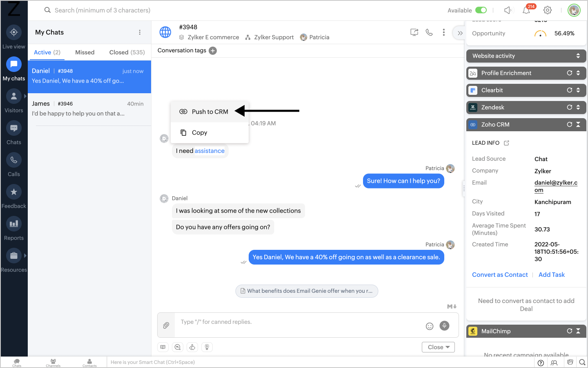The width and height of the screenshot is (588, 368).
Task: Refresh the Clearbit widget
Action: pyautogui.click(x=570, y=90)
